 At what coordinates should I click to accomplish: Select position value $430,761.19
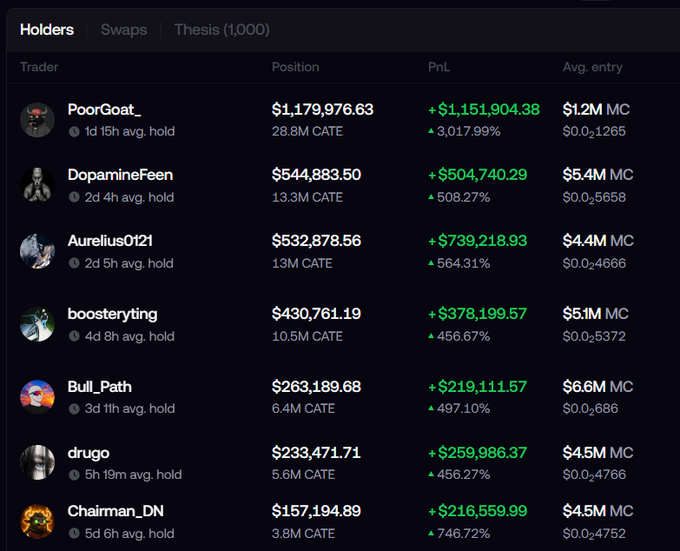tap(316, 314)
